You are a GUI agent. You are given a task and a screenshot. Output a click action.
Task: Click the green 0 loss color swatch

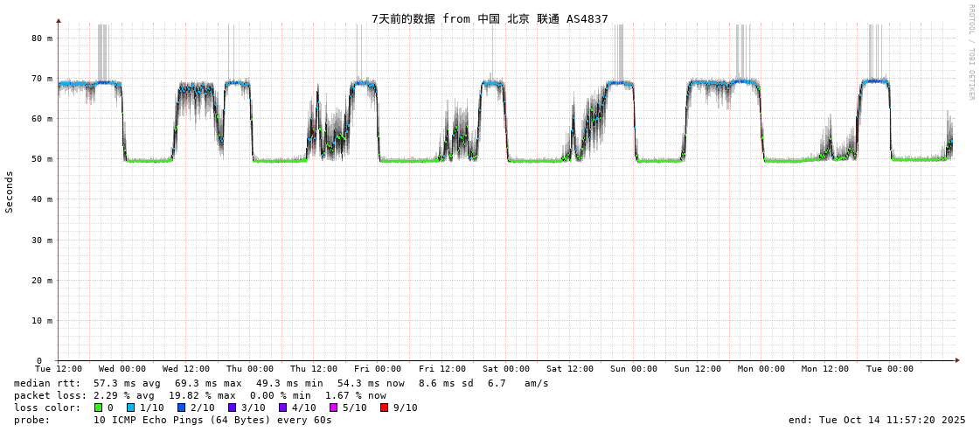[x=99, y=408]
